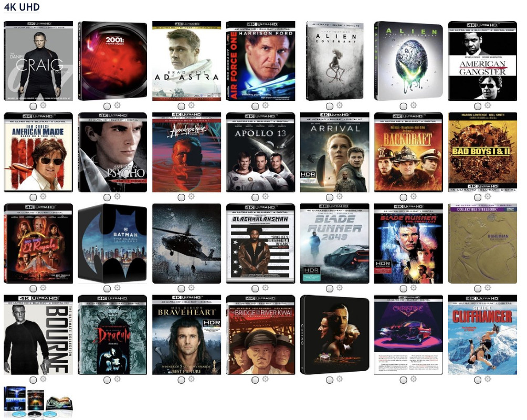Open the Close Encounters box set thumbnail
The image size is (527, 420).
(38, 402)
